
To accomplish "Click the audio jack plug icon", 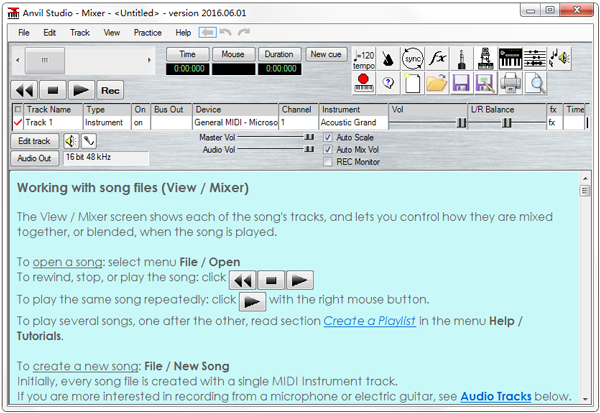I will click(461, 59).
